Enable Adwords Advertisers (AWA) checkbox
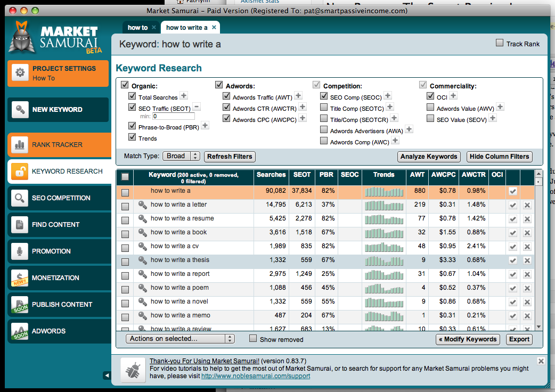The width and height of the screenshot is (555, 392). pyautogui.click(x=323, y=129)
